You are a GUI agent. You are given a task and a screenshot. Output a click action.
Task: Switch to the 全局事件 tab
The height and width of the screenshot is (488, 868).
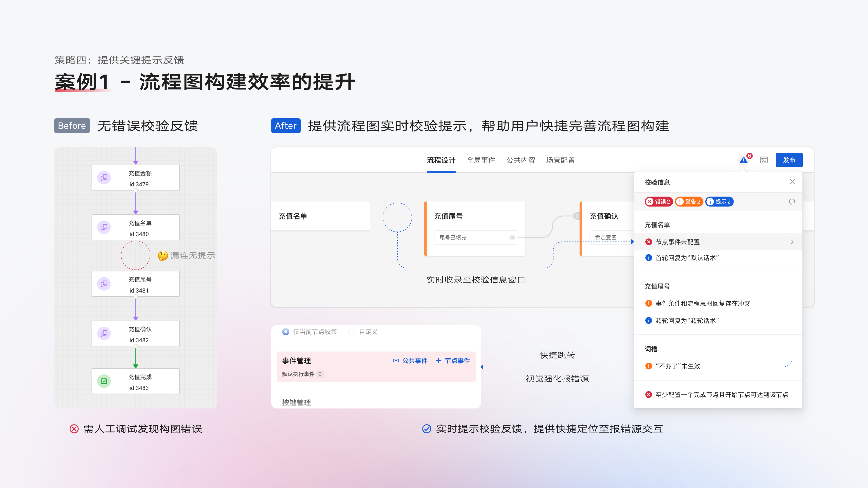(x=481, y=160)
